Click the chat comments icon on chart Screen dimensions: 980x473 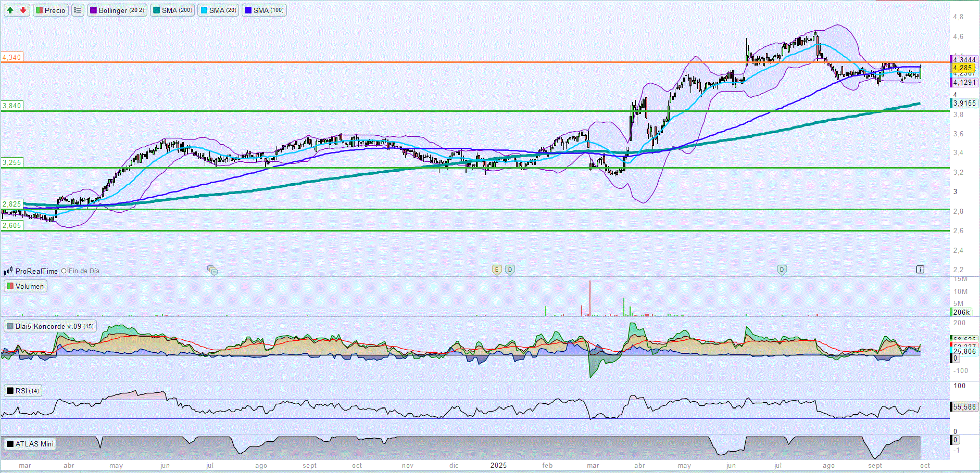click(x=212, y=270)
